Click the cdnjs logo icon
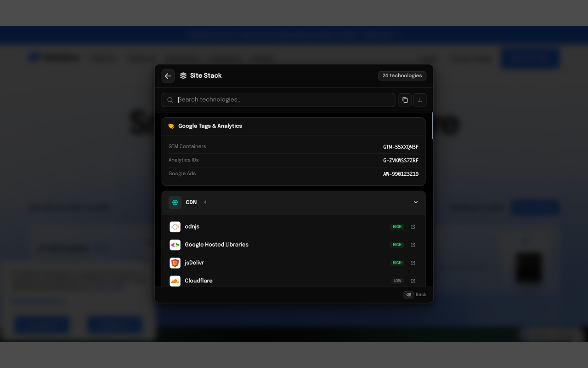Viewport: 588px width, 368px height. click(x=175, y=227)
